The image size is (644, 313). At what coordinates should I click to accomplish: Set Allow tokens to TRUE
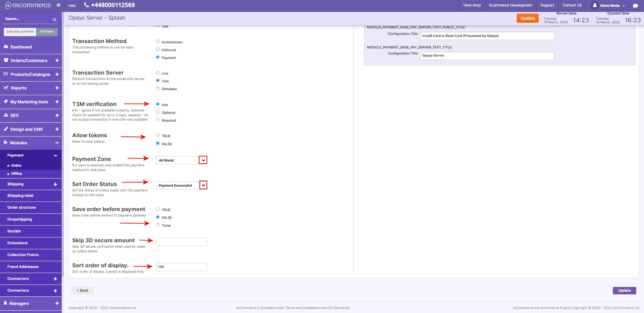158,135
